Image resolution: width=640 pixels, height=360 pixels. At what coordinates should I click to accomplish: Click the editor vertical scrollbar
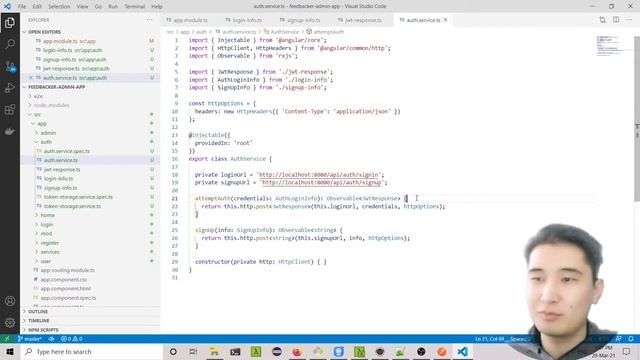[637, 118]
